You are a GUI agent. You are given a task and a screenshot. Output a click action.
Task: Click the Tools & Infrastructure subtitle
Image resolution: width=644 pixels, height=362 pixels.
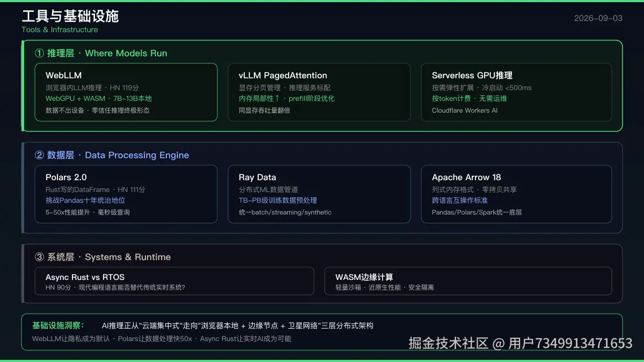tap(60, 29)
